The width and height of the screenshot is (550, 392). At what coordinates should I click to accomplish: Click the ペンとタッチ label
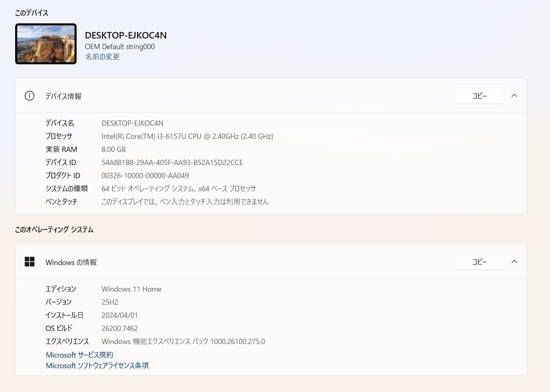(61, 202)
